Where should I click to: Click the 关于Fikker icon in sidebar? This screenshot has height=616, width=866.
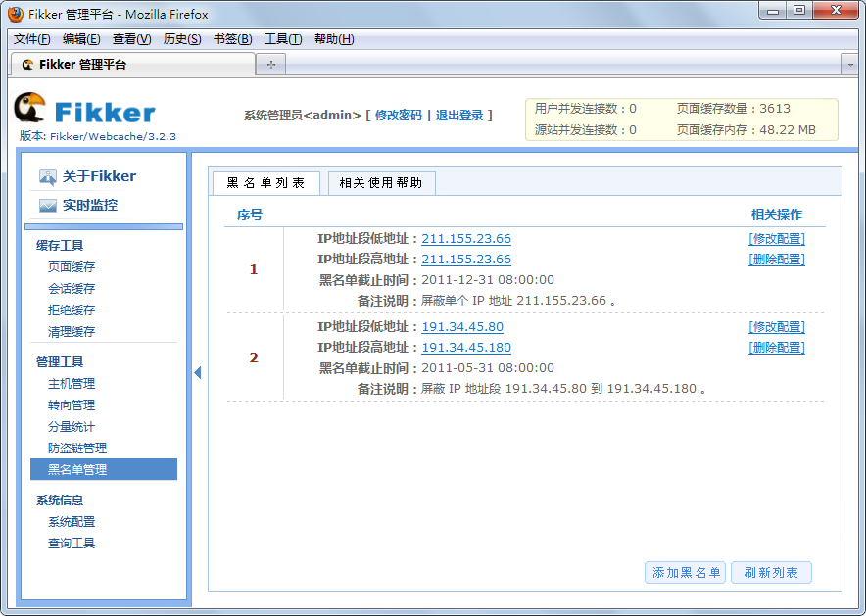[x=47, y=176]
